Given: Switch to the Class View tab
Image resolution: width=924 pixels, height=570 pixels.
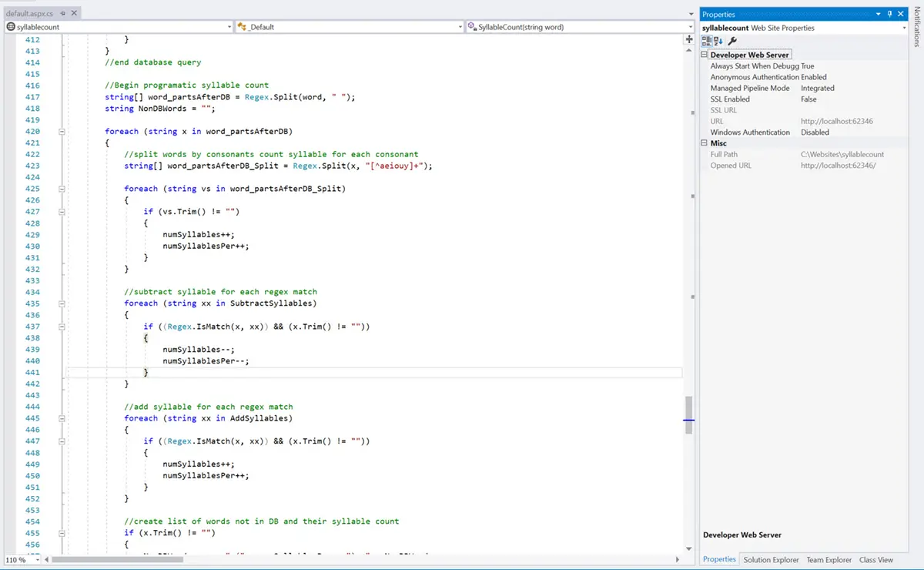Looking at the screenshot, I should pos(875,560).
